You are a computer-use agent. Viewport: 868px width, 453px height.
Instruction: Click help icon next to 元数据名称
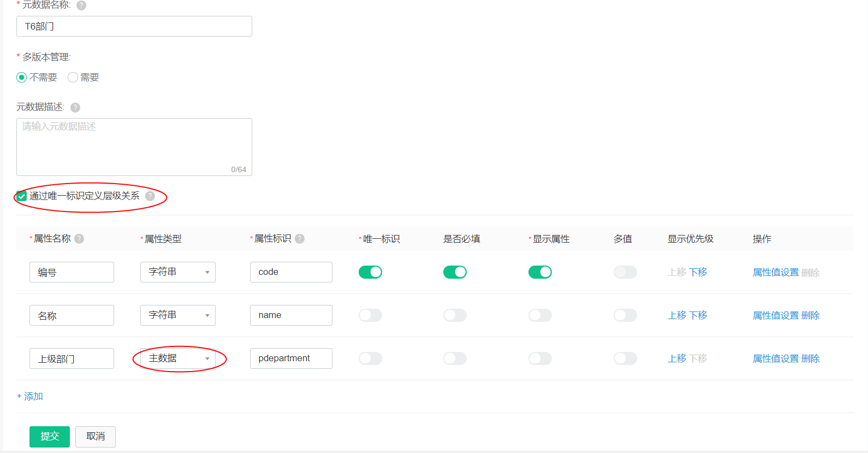tap(81, 5)
